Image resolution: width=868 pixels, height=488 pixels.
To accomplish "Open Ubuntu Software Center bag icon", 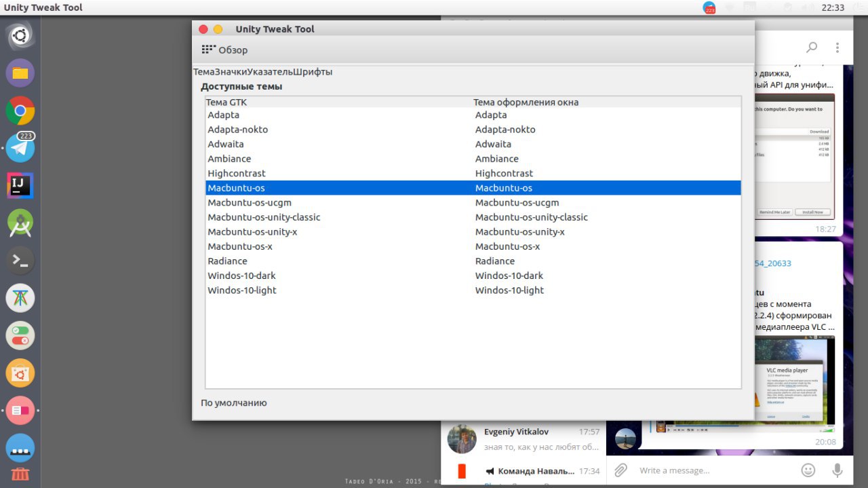I will click(20, 373).
